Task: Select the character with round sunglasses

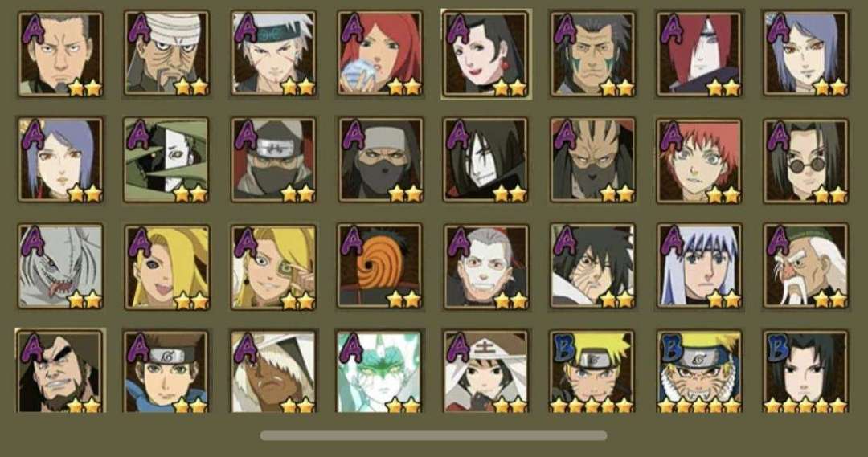Action: coord(805,160)
